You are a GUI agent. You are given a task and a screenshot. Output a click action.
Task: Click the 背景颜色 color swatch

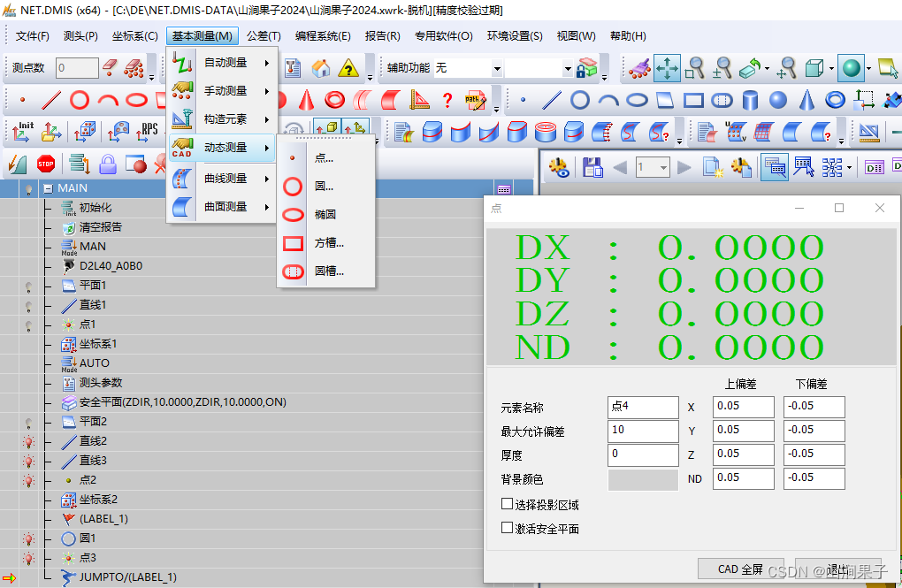[x=643, y=480]
